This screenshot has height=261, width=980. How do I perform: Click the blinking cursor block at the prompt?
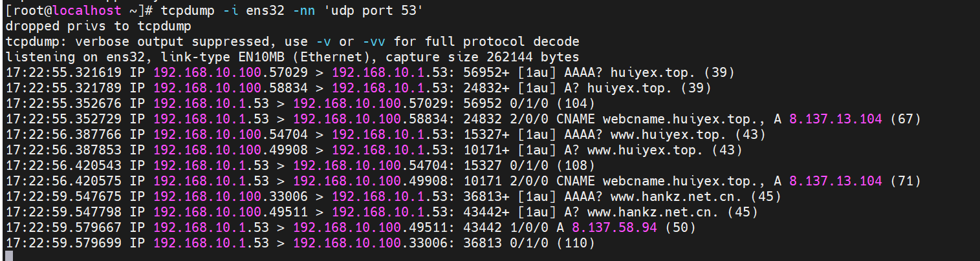click(x=8, y=256)
